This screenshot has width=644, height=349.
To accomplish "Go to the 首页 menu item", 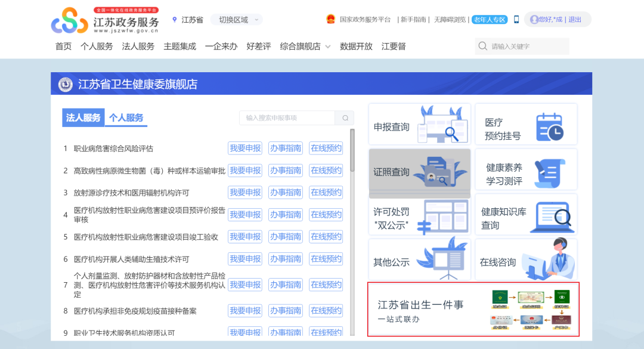I will click(x=63, y=47).
